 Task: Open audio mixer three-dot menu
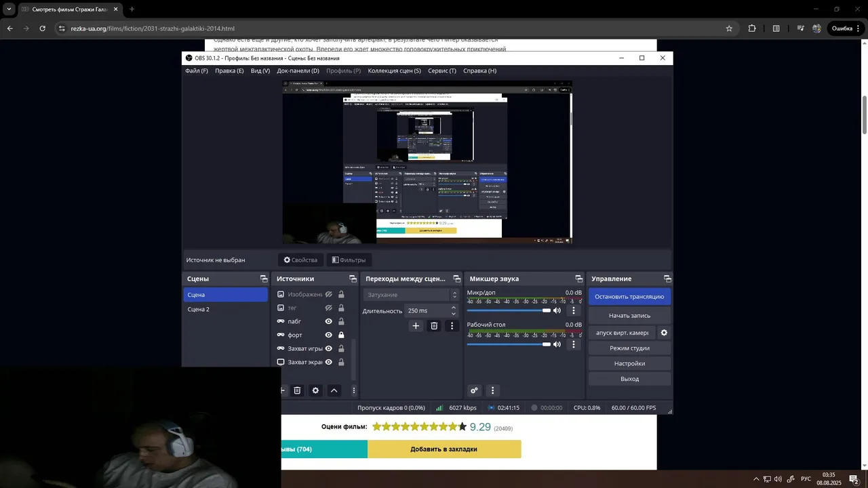492,390
